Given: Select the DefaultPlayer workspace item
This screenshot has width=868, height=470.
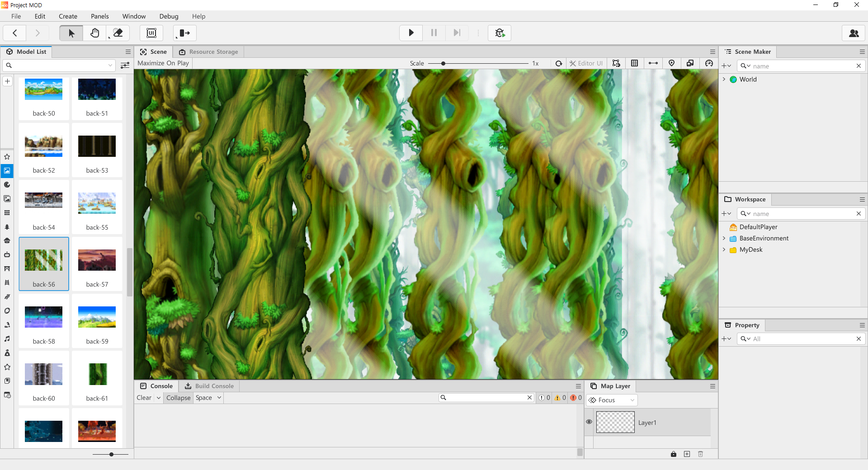Looking at the screenshot, I should tap(758, 227).
